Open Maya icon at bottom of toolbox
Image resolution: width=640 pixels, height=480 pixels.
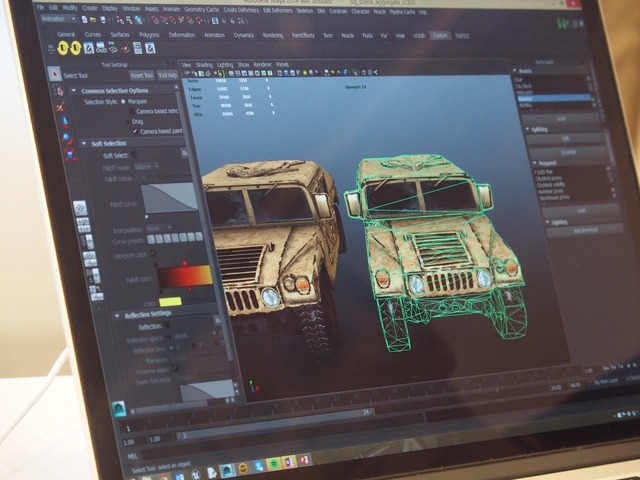pos(119,409)
